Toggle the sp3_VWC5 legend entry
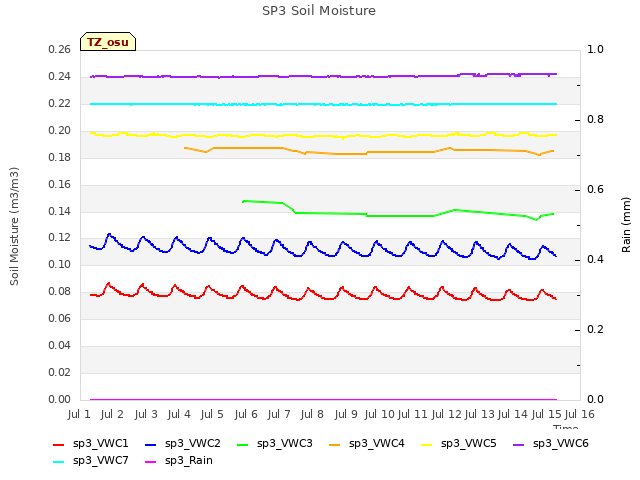This screenshot has height=480, width=640. (459, 444)
